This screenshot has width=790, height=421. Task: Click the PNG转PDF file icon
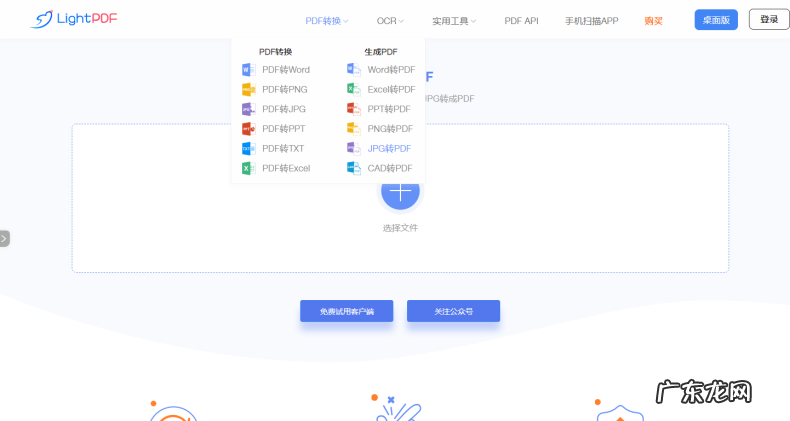coord(354,128)
